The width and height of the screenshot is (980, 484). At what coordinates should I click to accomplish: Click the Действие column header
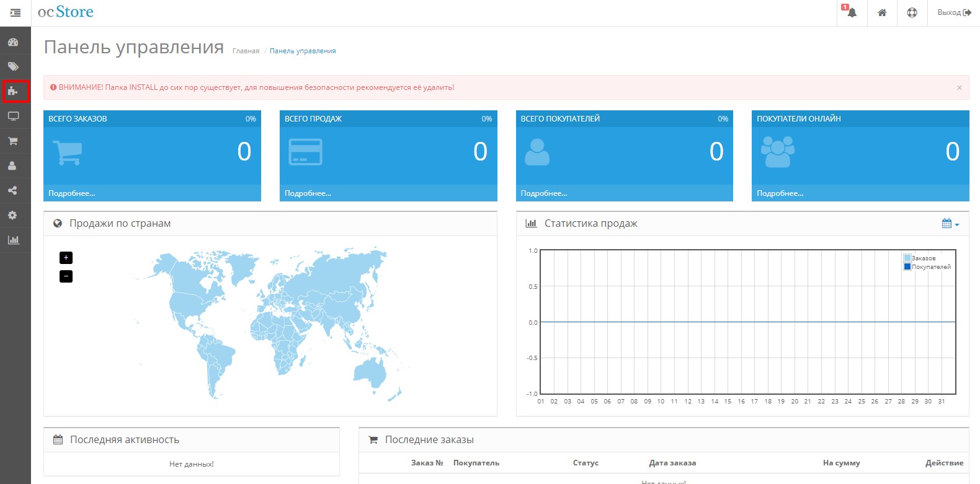(x=944, y=463)
